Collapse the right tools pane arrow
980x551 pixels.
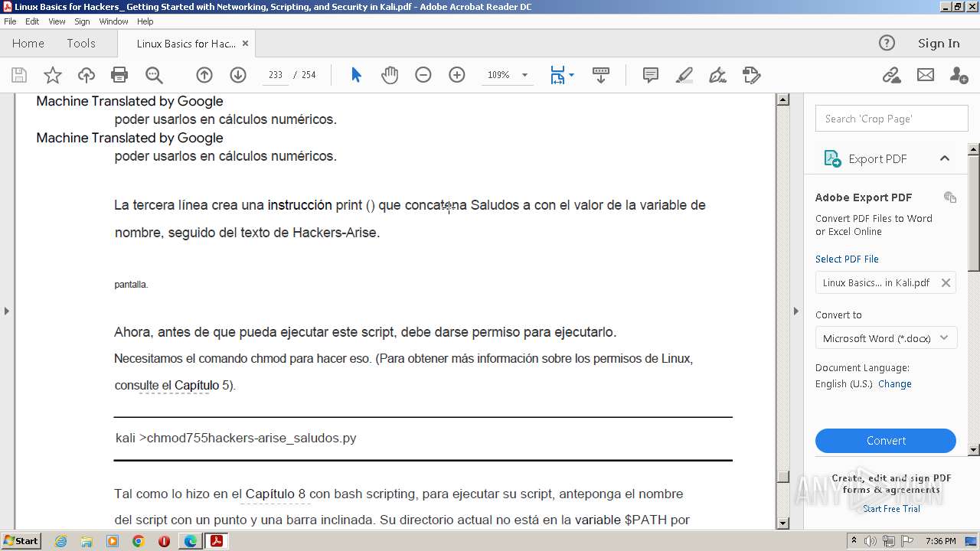[x=795, y=311]
